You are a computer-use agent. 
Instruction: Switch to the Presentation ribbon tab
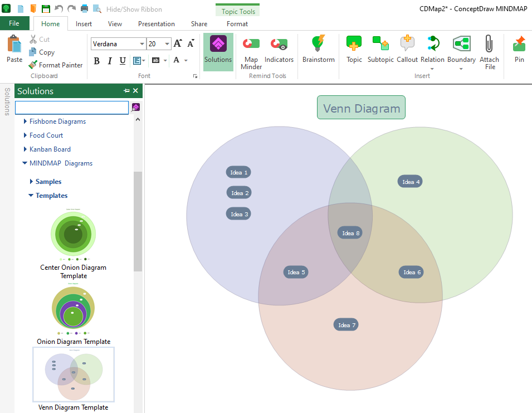pos(157,24)
